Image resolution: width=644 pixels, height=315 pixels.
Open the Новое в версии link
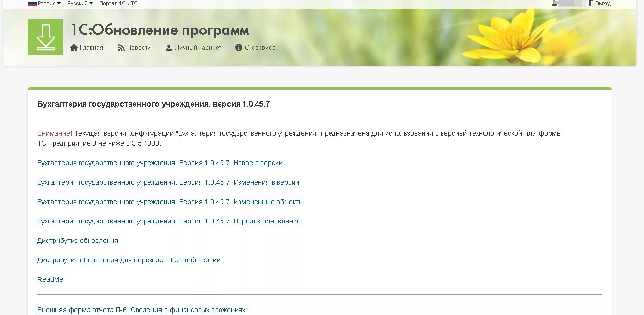point(160,163)
